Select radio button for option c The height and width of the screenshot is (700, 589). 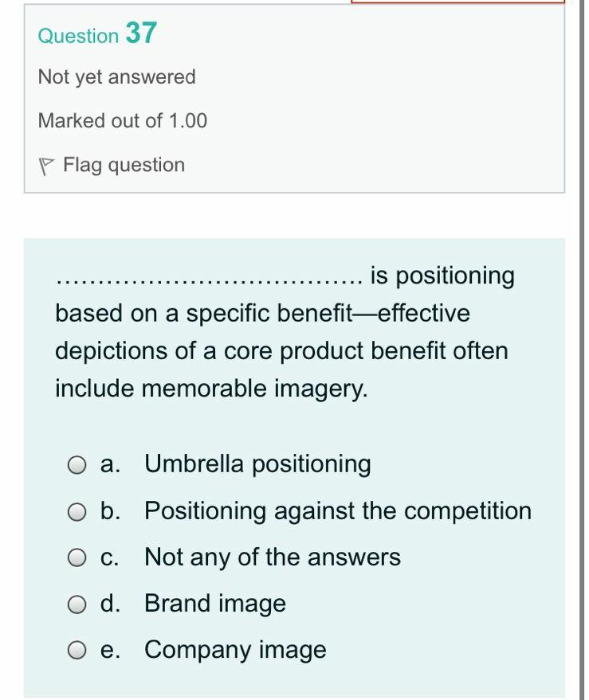click(77, 557)
